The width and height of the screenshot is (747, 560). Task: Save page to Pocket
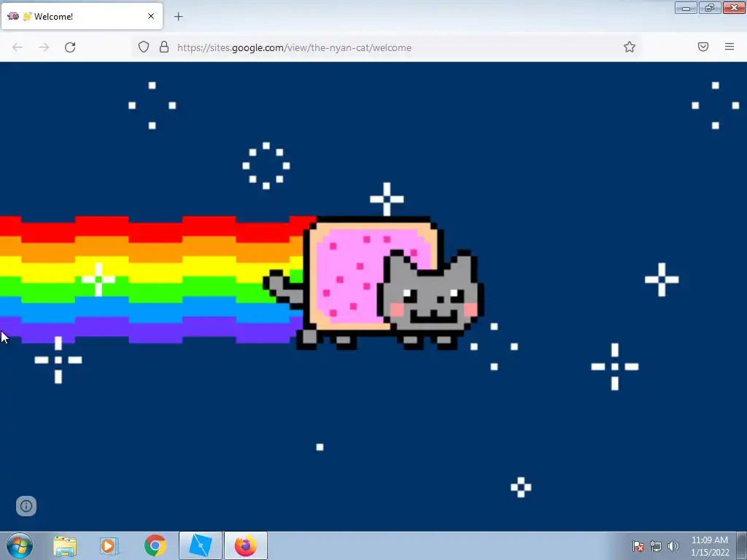703,47
